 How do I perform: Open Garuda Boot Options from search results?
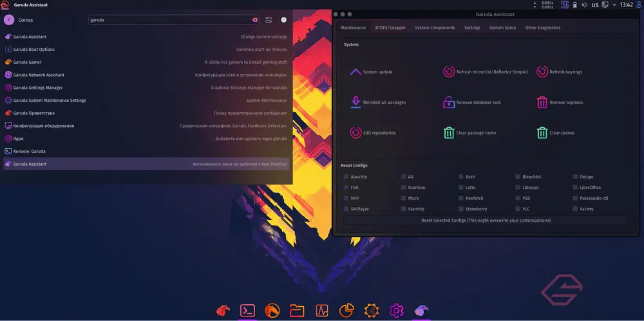coord(146,50)
